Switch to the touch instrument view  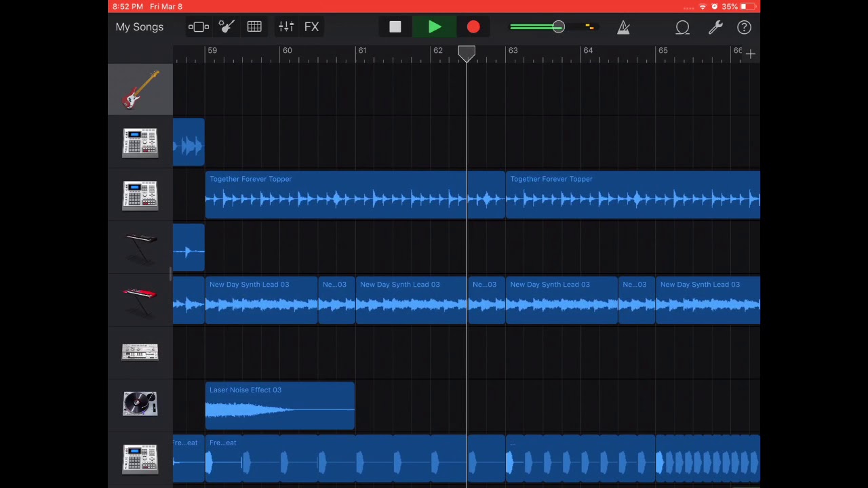point(226,27)
